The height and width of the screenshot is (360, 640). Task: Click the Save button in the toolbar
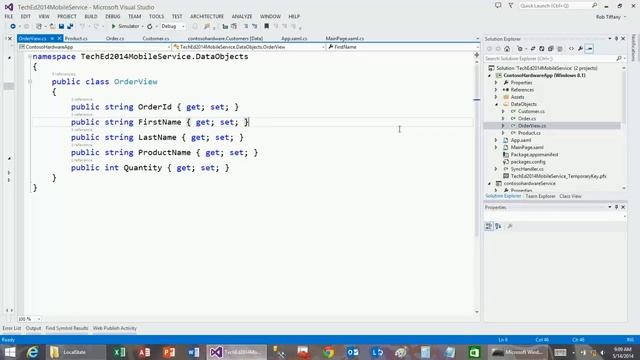pos(61,26)
